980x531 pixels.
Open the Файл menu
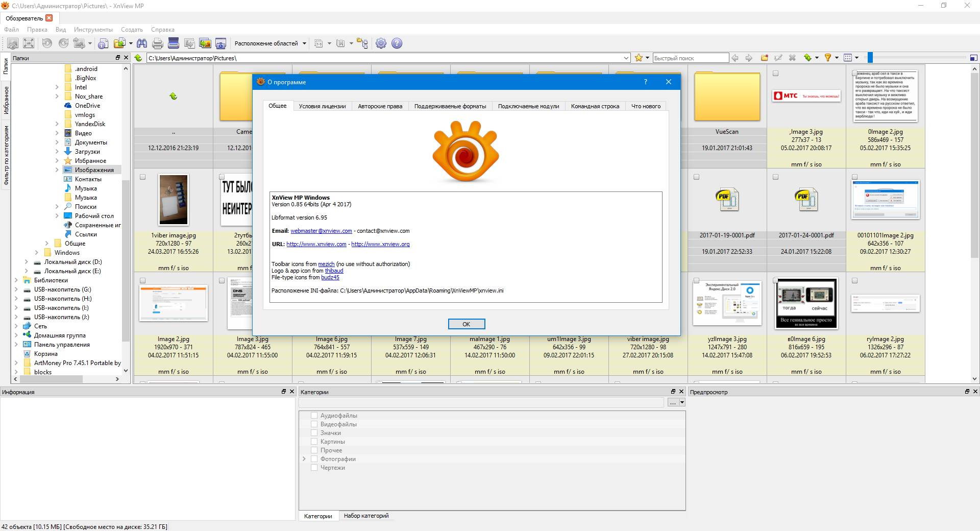tap(11, 30)
